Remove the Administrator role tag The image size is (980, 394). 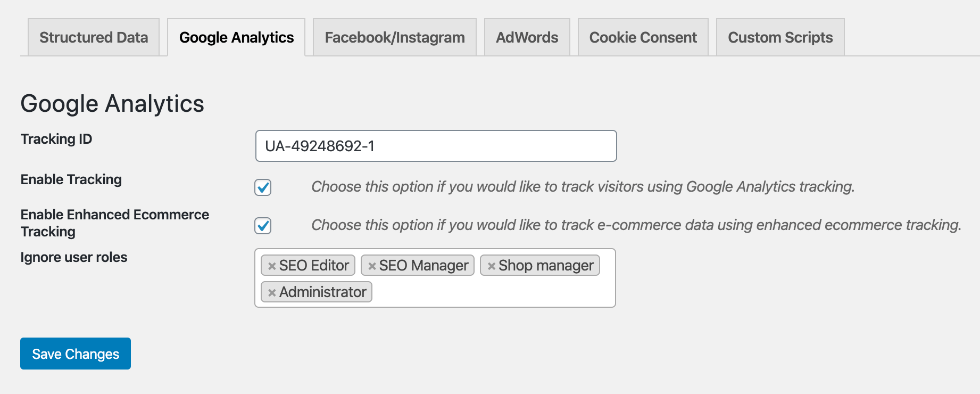(272, 293)
